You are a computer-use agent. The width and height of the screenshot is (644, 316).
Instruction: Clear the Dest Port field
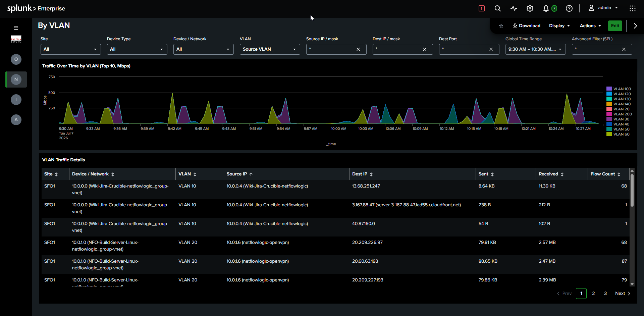coord(491,49)
